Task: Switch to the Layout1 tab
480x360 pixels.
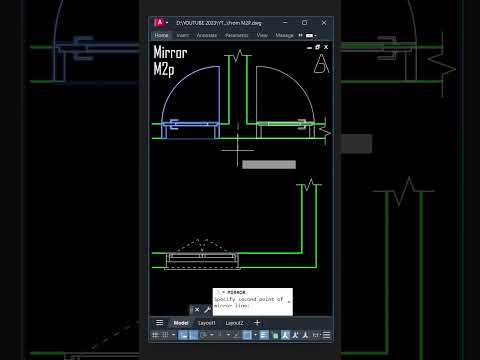Action: pyautogui.click(x=206, y=323)
